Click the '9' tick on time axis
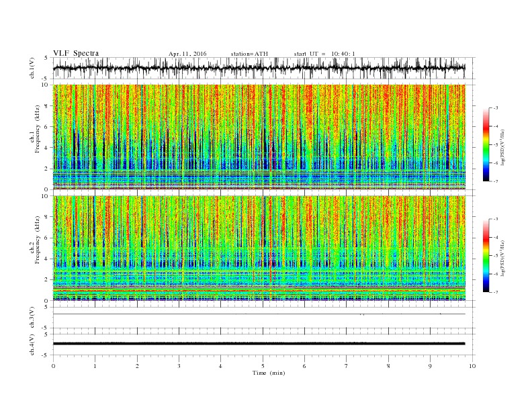This screenshot has height=411, width=532. [430, 366]
